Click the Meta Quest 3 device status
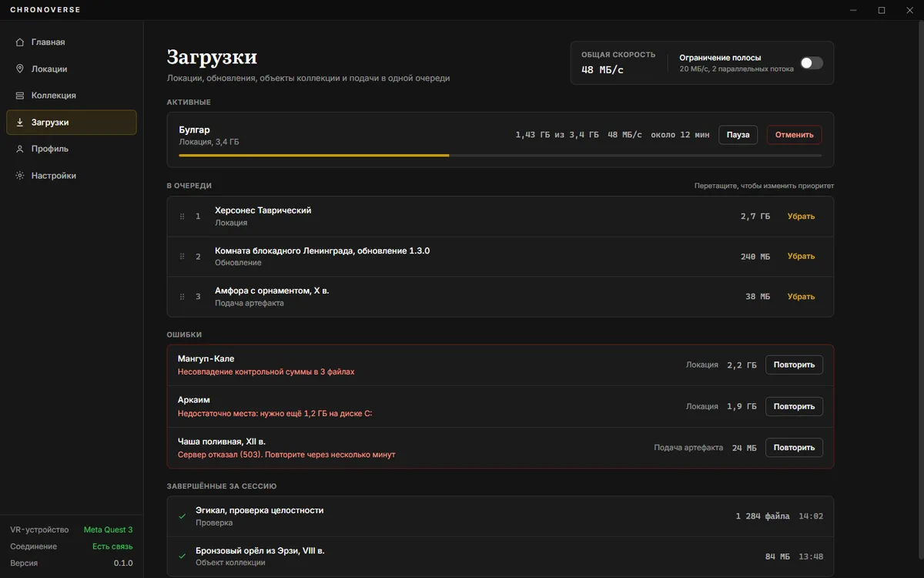Screen dimensions: 924x578 (108, 530)
